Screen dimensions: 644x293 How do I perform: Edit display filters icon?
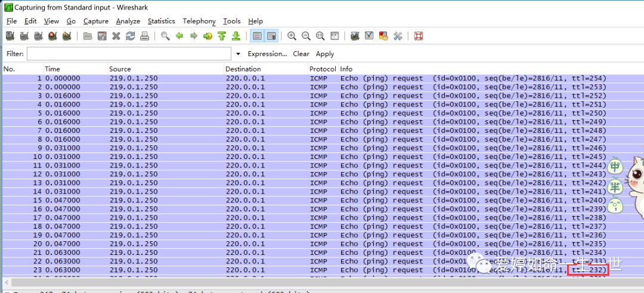(x=369, y=36)
